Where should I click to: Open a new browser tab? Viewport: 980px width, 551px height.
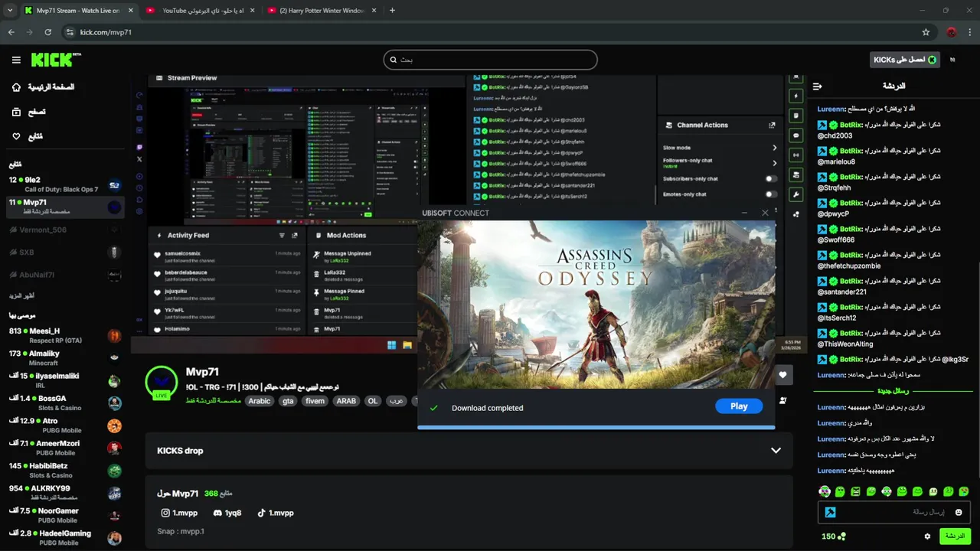tap(392, 11)
